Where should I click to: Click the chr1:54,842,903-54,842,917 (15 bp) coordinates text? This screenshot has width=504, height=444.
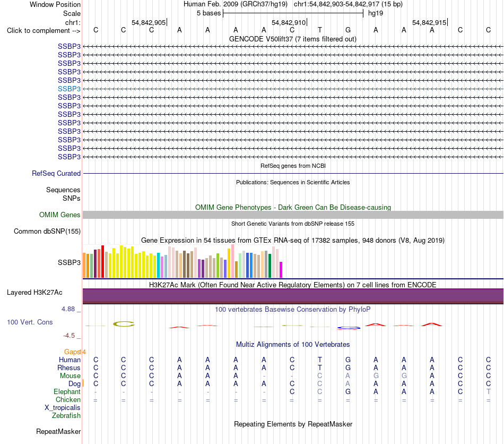coord(348,4)
